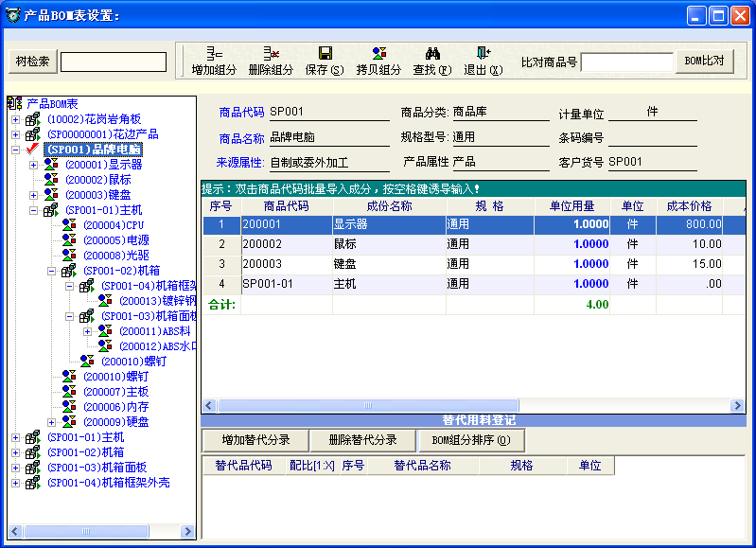Expand the (200003)键盘 node
This screenshot has height=548, width=756.
tap(33, 195)
